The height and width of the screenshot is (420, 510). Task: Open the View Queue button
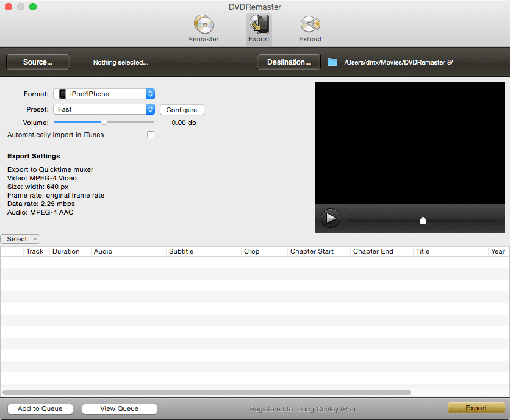point(120,408)
